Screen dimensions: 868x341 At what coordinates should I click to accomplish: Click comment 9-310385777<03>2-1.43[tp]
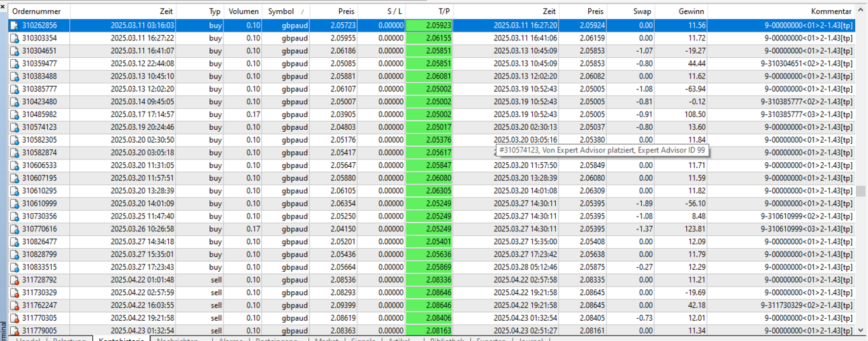coord(806,114)
